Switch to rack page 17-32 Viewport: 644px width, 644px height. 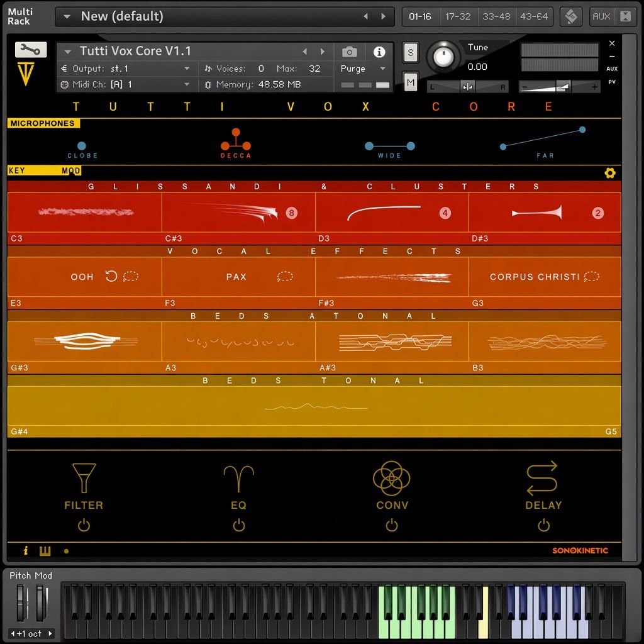coord(458,16)
